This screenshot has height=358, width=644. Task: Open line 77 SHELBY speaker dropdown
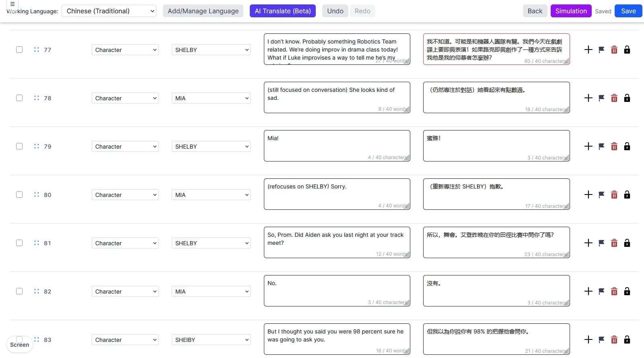211,50
